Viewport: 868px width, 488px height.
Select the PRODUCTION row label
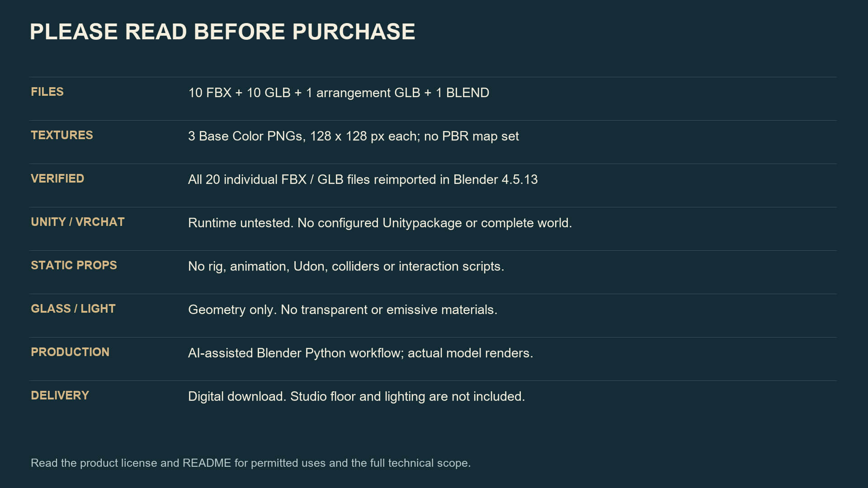[x=70, y=352]
